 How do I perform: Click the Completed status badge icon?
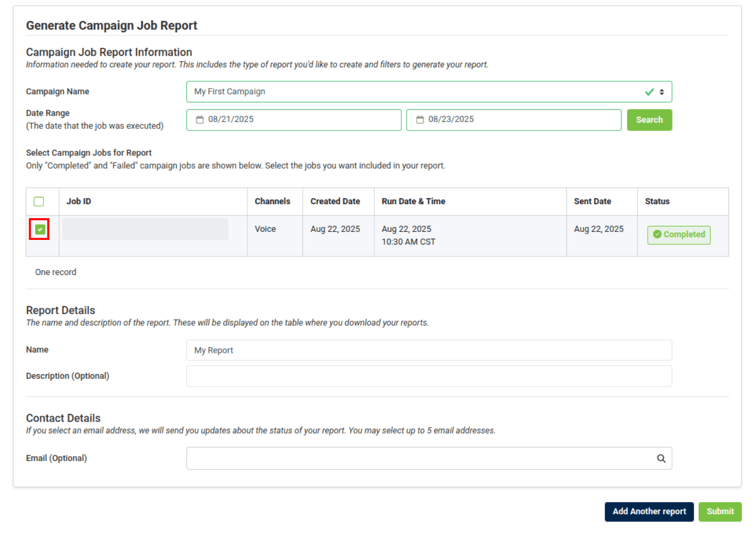click(x=657, y=235)
